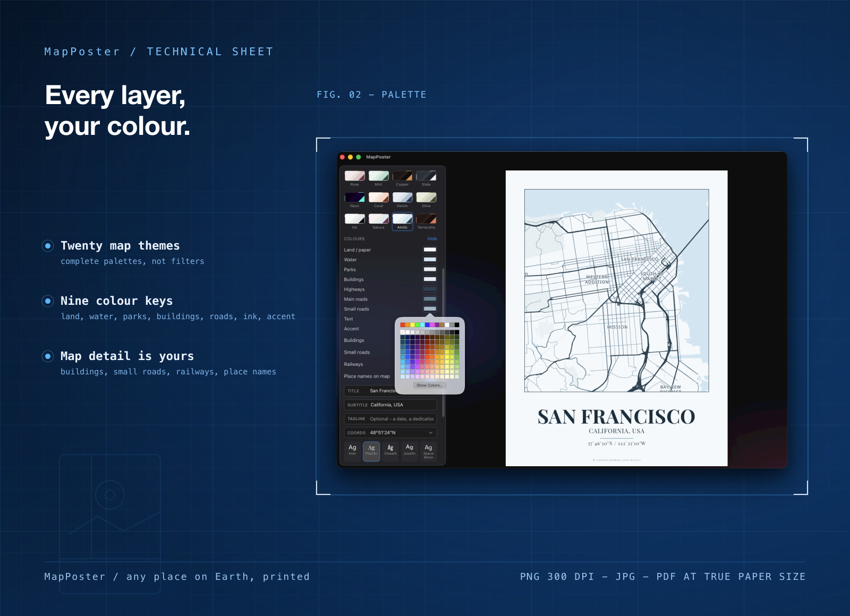Image resolution: width=850 pixels, height=616 pixels.
Task: Switch to the Sakura theme
Action: click(x=378, y=219)
